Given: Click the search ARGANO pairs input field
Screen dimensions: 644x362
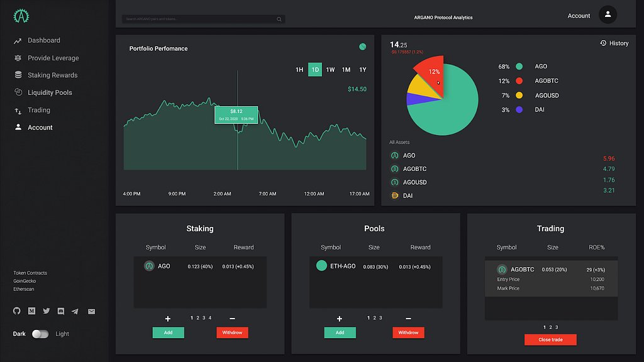Looking at the screenshot, I should tap(203, 19).
